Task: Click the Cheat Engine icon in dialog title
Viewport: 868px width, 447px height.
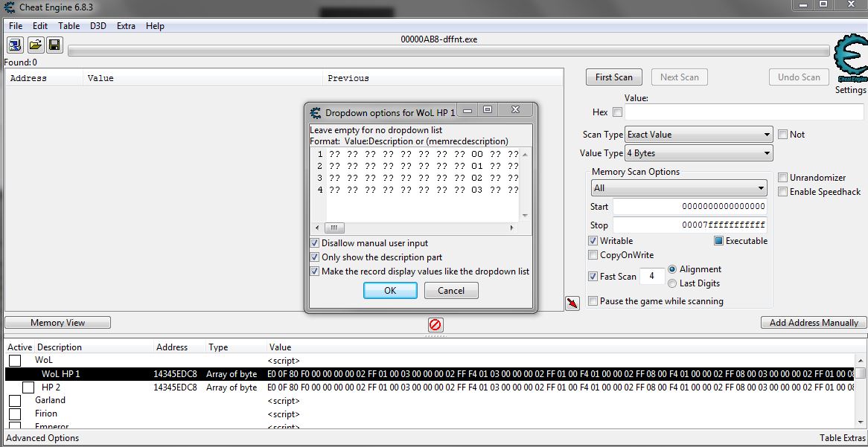Action: (316, 112)
